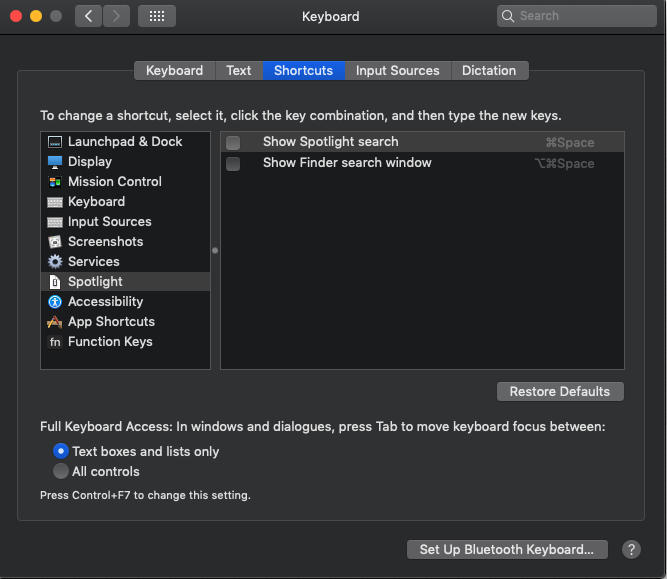Image resolution: width=667 pixels, height=579 pixels.
Task: Click the ⌥⌘Space key combination
Action: (x=564, y=163)
